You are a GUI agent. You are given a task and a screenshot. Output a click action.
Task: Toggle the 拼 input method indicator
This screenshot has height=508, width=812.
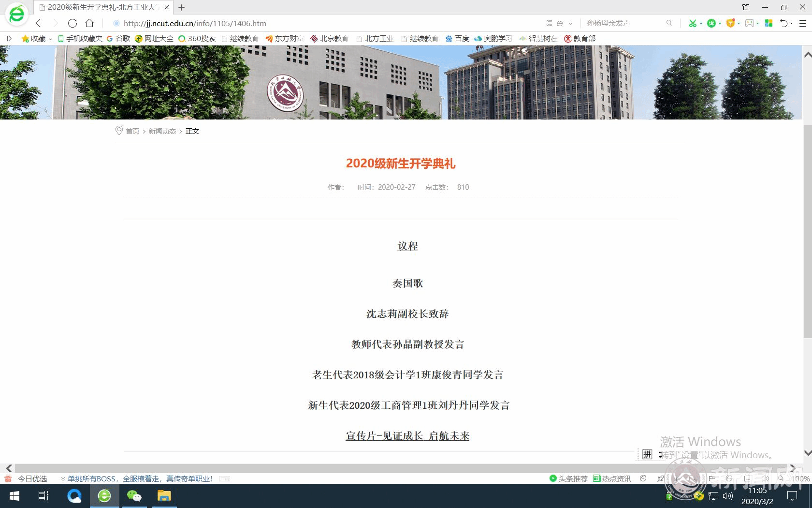[647, 454]
